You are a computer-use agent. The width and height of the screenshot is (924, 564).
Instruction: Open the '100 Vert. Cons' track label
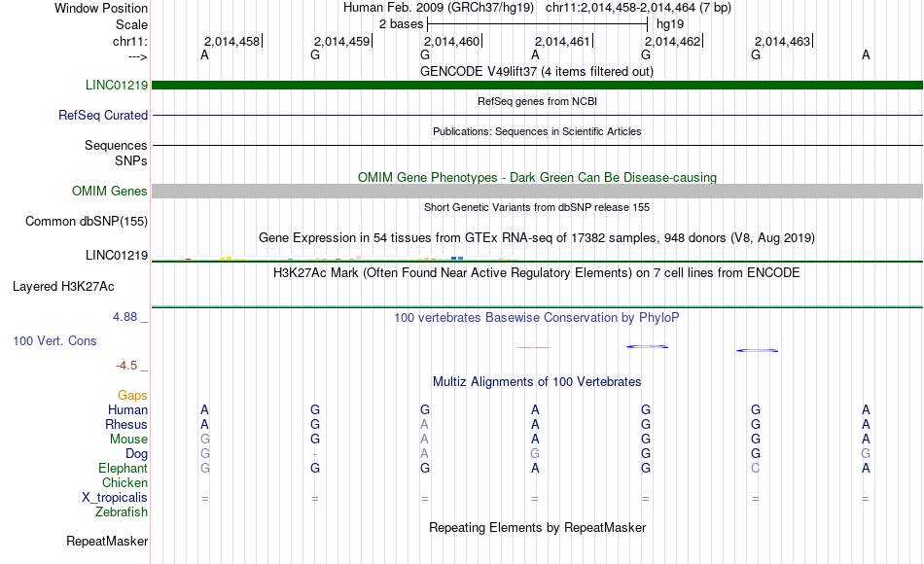click(x=54, y=340)
